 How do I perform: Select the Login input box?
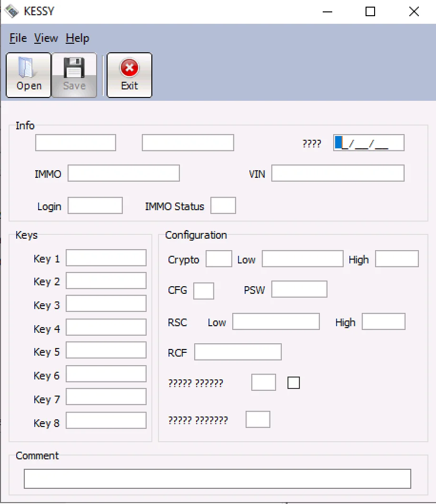point(95,205)
